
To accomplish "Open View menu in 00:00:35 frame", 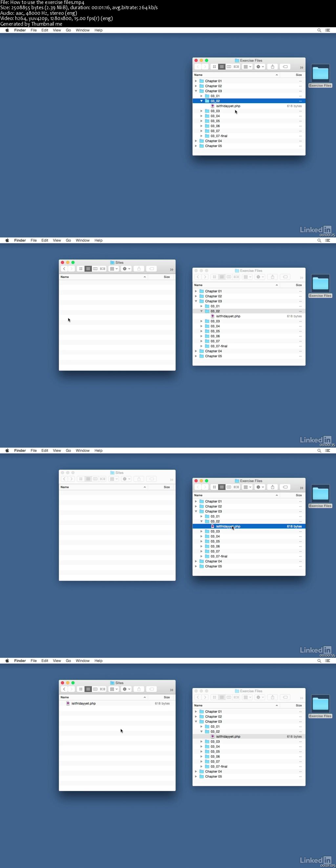I will (57, 240).
